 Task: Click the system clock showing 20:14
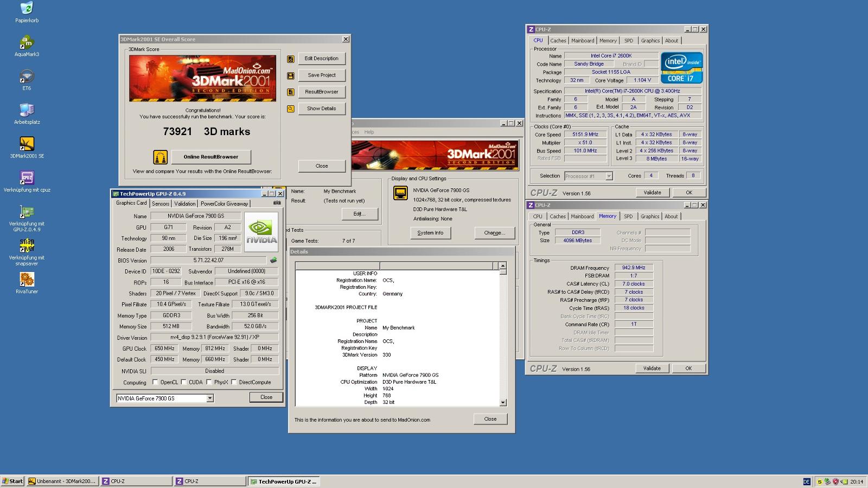coord(857,481)
